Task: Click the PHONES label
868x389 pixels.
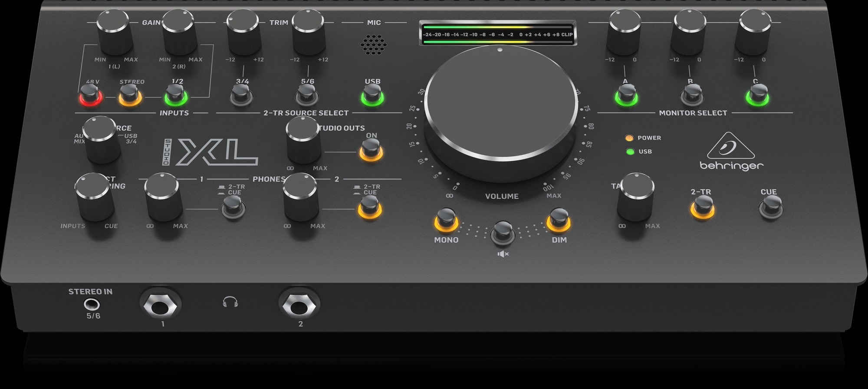Action: pos(269,179)
